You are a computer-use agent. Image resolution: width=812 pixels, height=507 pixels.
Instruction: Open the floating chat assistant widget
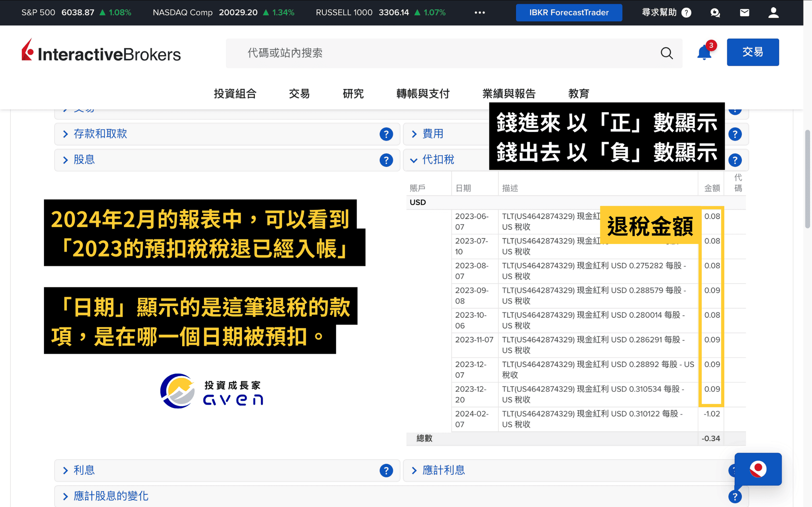[758, 469]
